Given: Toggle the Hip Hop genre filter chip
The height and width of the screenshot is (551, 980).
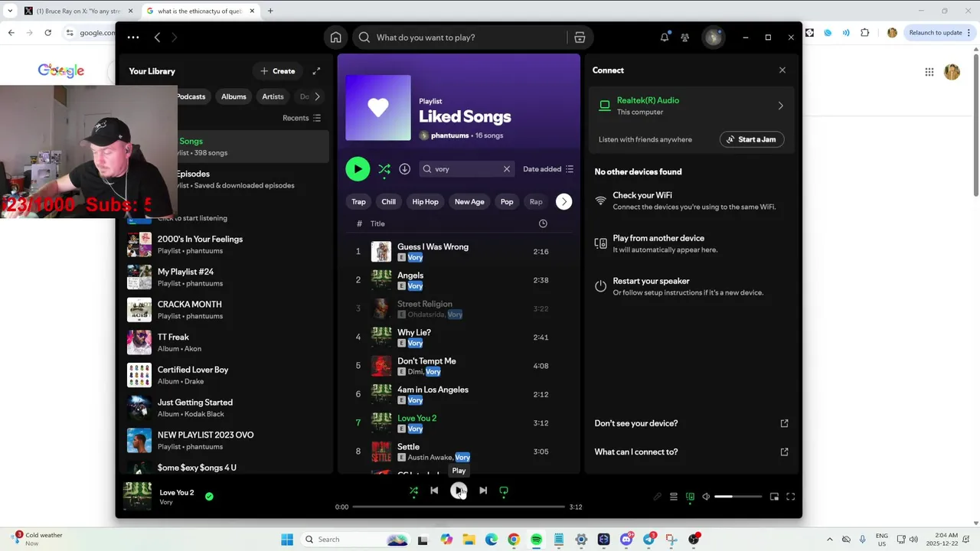Looking at the screenshot, I should coord(426,202).
